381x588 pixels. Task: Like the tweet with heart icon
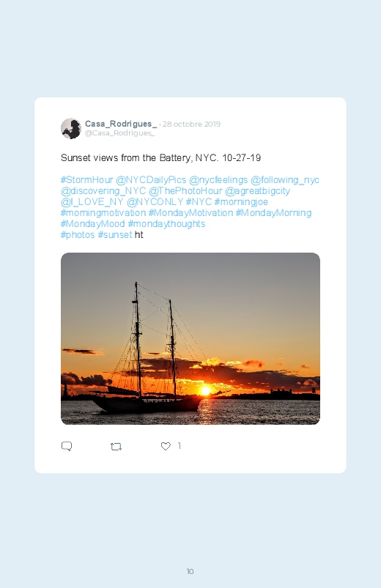(166, 446)
